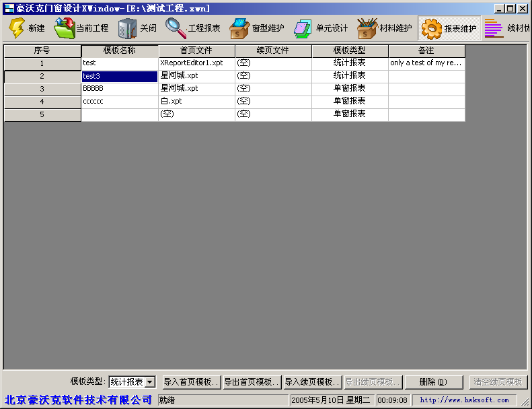Click '星河城.xpt' in the test3 row
Viewport: 532px width, 409px height.
(196, 76)
